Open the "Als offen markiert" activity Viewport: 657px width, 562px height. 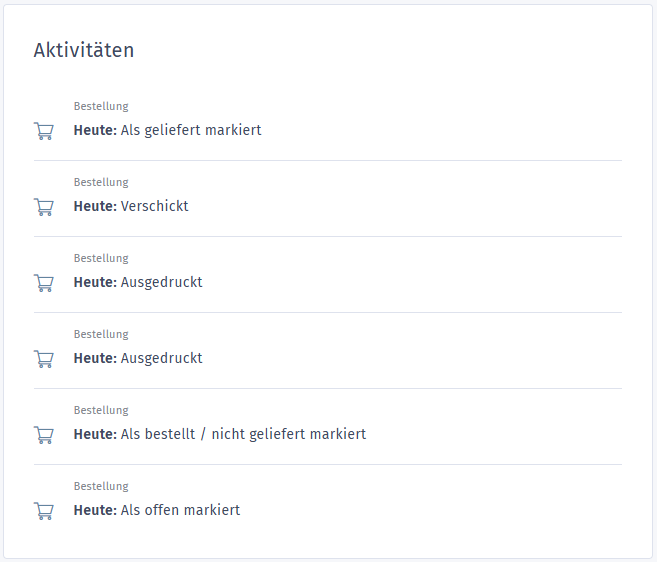pos(180,510)
